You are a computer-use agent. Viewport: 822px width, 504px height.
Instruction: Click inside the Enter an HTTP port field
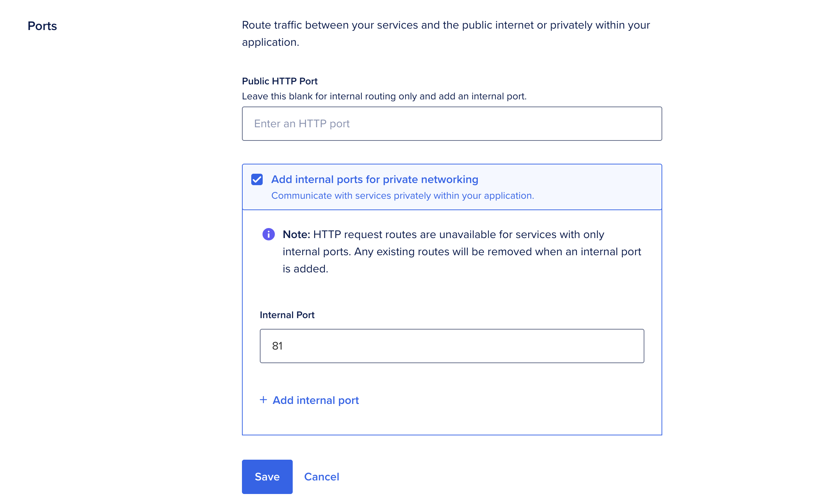[x=451, y=123]
